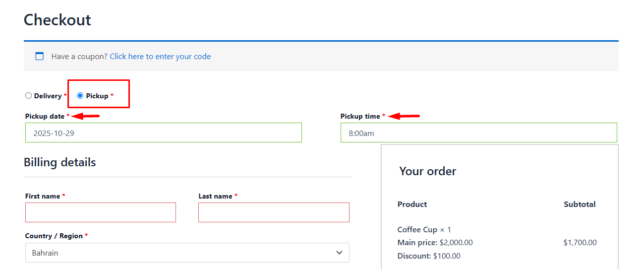This screenshot has width=644, height=269.
Task: Select the Delivery radio button
Action: [x=29, y=96]
